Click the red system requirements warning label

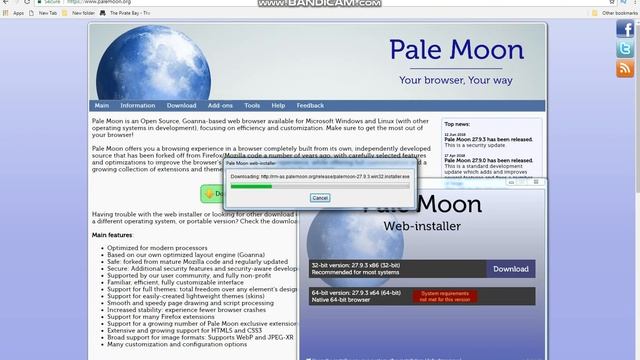[x=445, y=296]
